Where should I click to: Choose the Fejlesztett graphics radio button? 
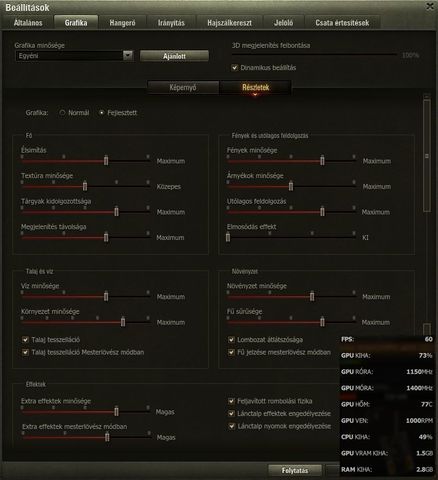pyautogui.click(x=101, y=113)
